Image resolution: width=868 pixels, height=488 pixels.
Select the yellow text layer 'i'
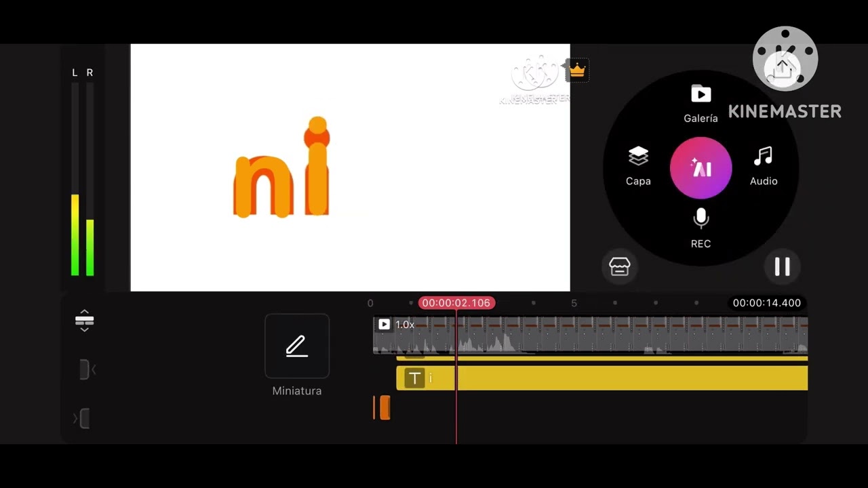[x=601, y=378]
